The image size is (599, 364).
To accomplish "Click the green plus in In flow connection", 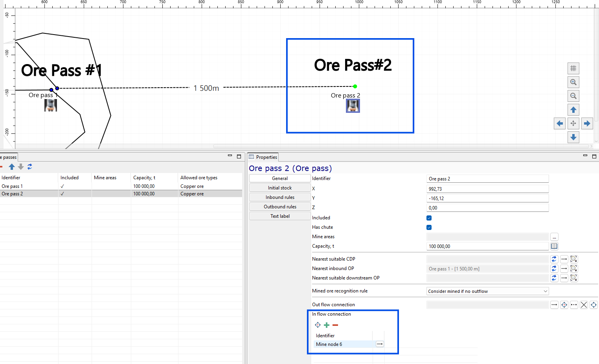I will pyautogui.click(x=327, y=325).
